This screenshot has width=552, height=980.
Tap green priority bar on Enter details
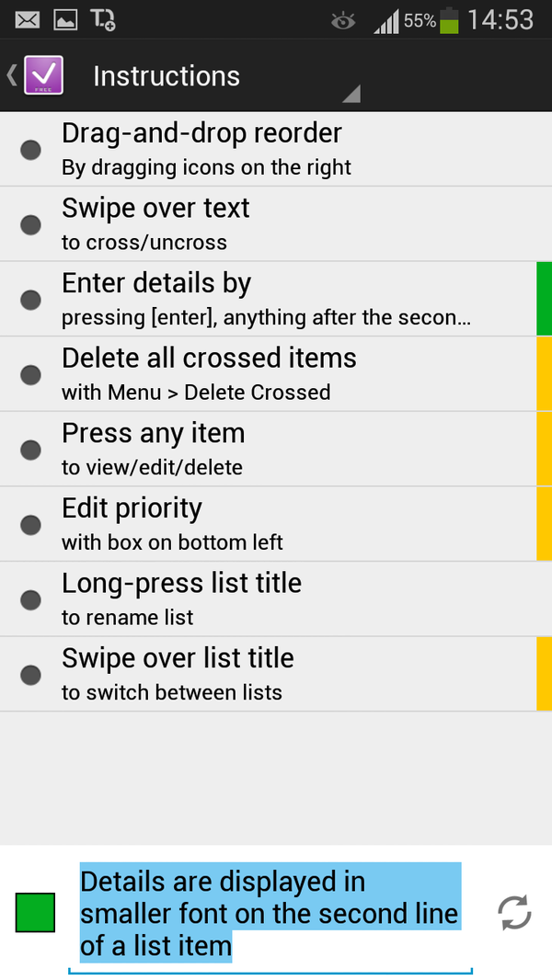coord(544,300)
